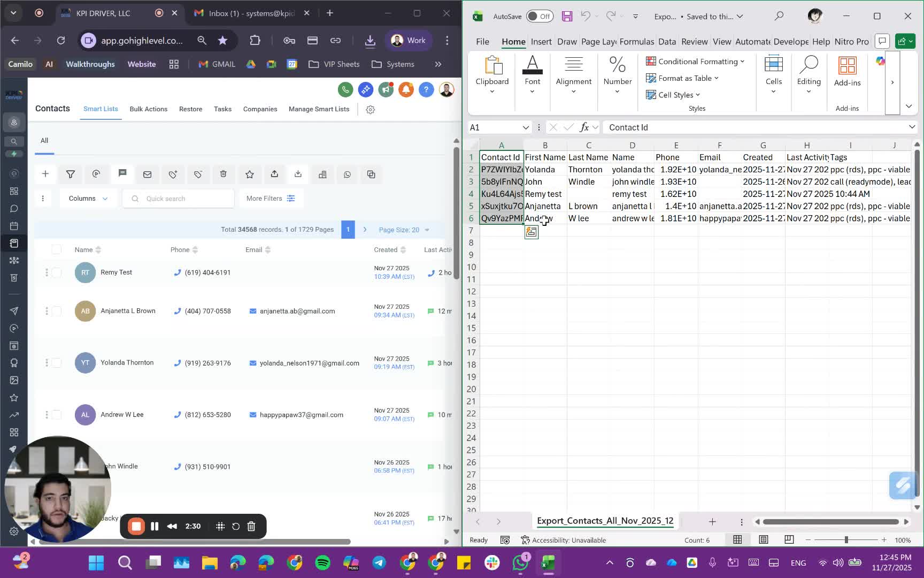
Task: Open the Conversations icon in left sidebar
Action: tap(14, 209)
